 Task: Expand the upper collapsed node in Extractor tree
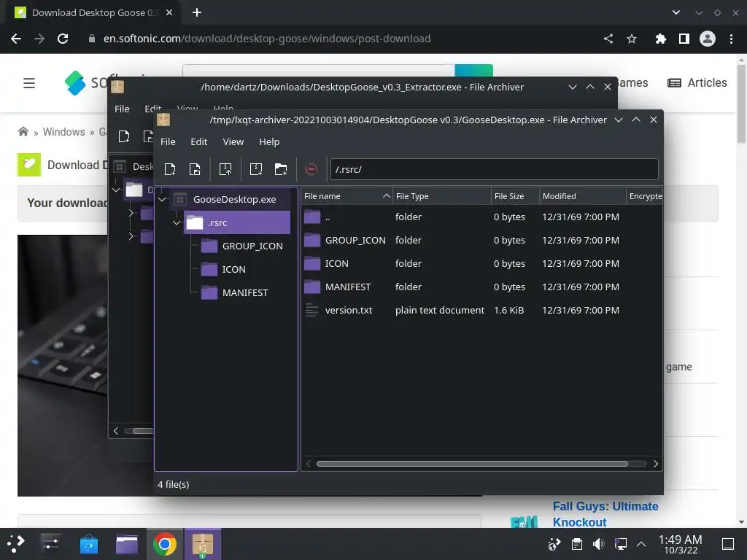131,214
